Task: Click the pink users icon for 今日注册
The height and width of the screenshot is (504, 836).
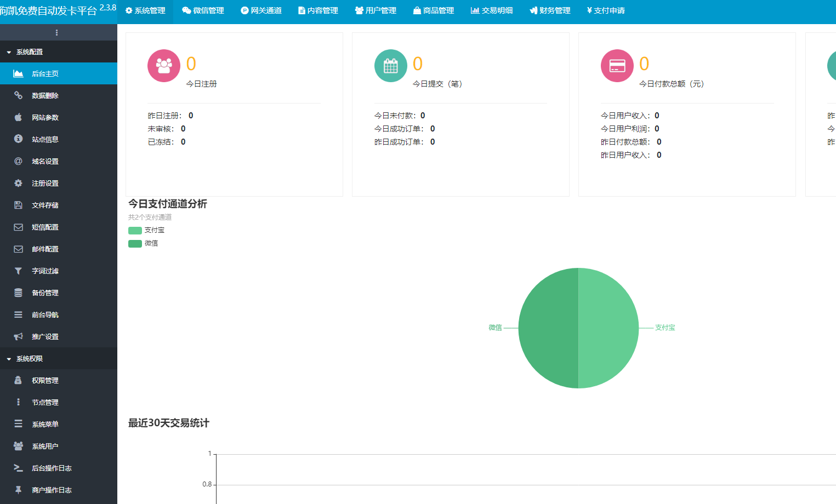Action: point(164,66)
